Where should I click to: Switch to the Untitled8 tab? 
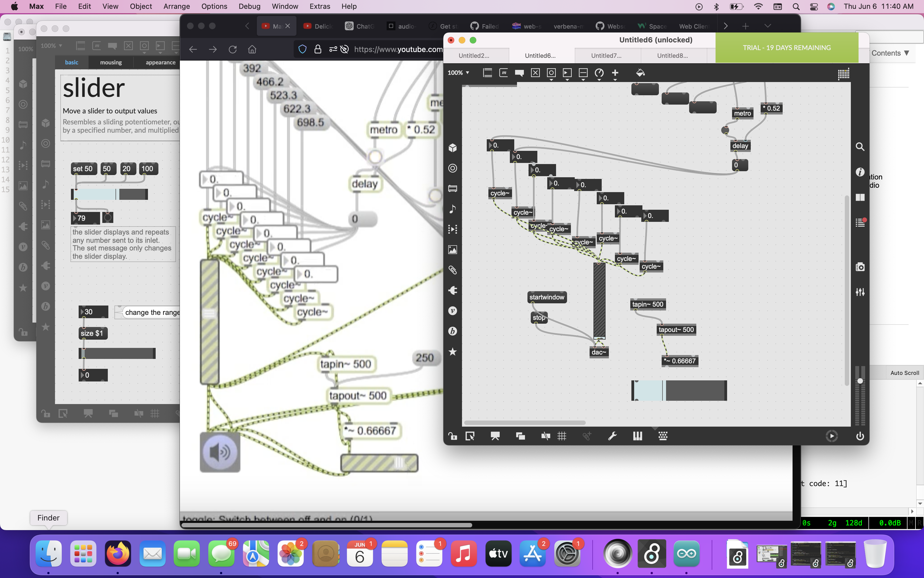pyautogui.click(x=672, y=55)
